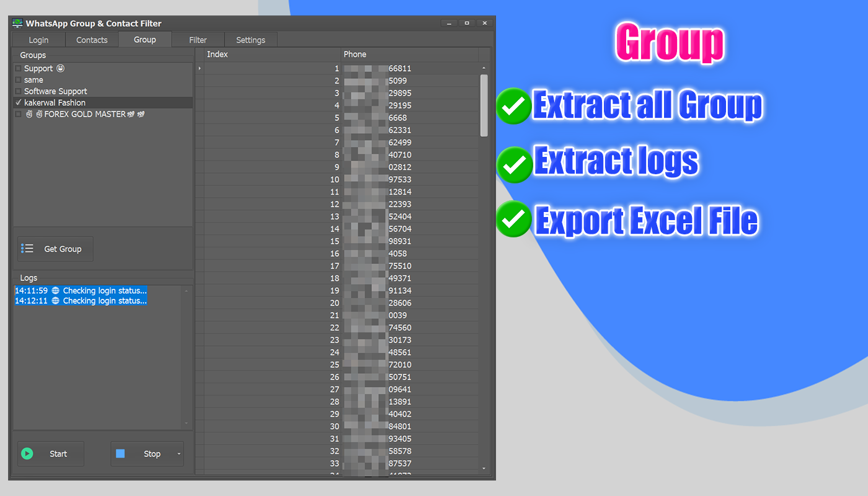Select the 14:11:59 Checking login status log

(x=81, y=291)
